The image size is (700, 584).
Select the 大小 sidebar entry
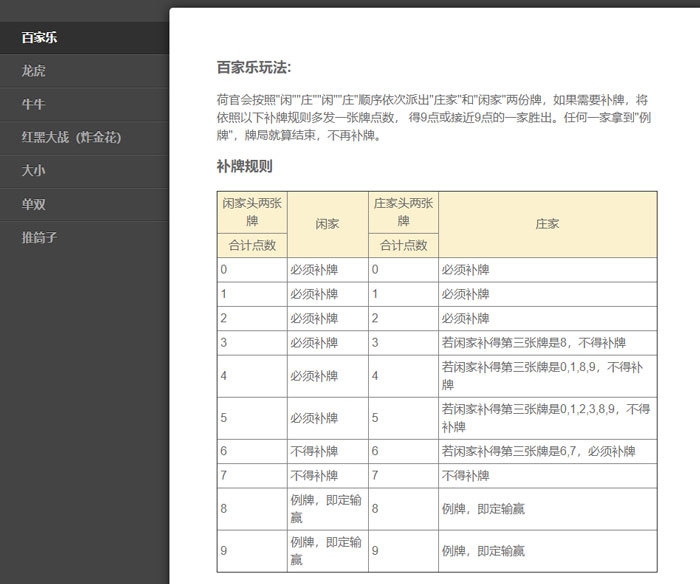click(x=34, y=170)
